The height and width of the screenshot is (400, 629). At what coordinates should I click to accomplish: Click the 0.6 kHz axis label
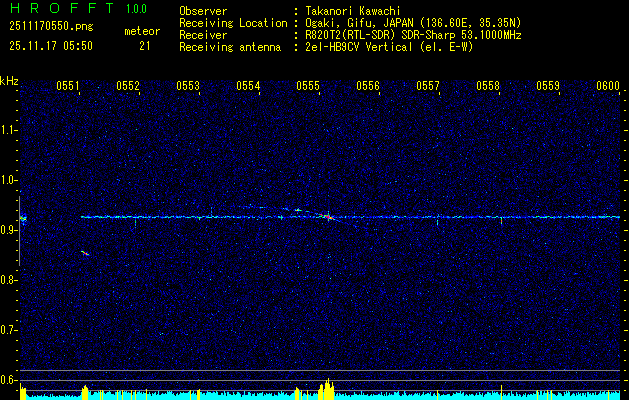(8, 380)
